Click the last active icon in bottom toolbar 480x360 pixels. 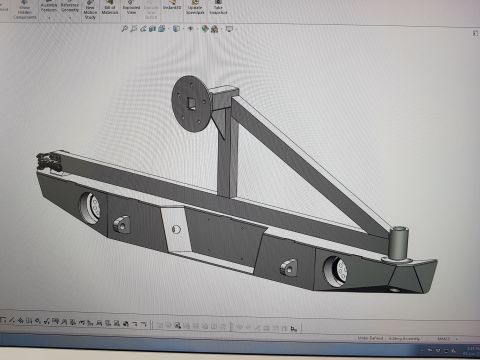[x=294, y=329]
